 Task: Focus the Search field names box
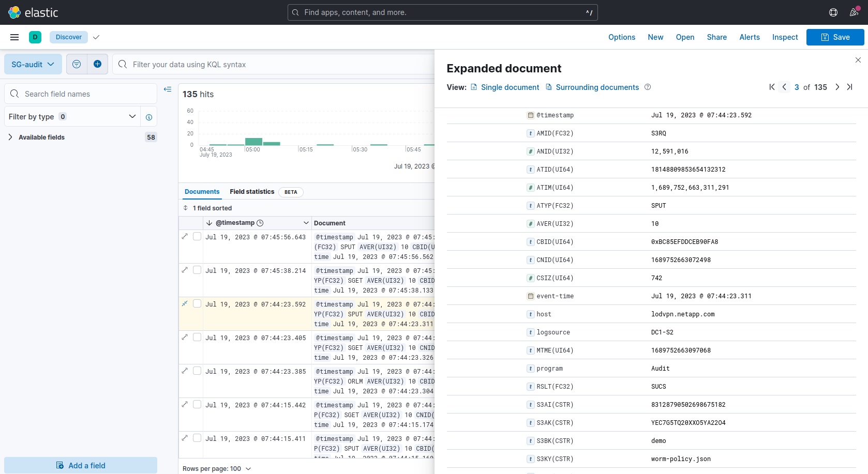pos(81,94)
